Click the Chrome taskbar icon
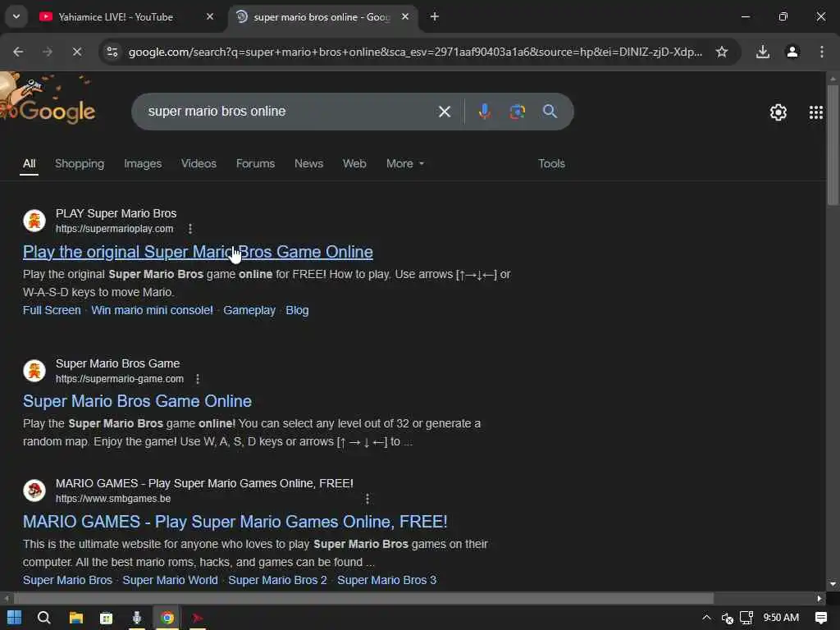 pyautogui.click(x=167, y=618)
